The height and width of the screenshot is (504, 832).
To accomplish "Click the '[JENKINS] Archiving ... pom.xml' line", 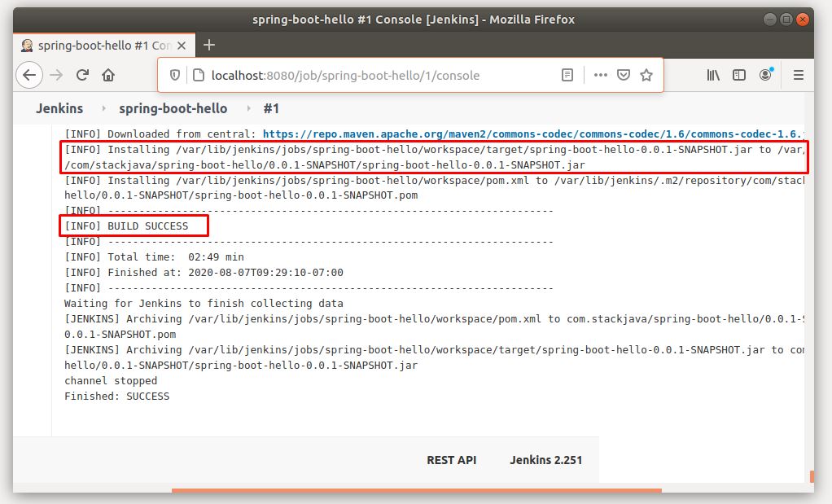I will click(x=434, y=327).
